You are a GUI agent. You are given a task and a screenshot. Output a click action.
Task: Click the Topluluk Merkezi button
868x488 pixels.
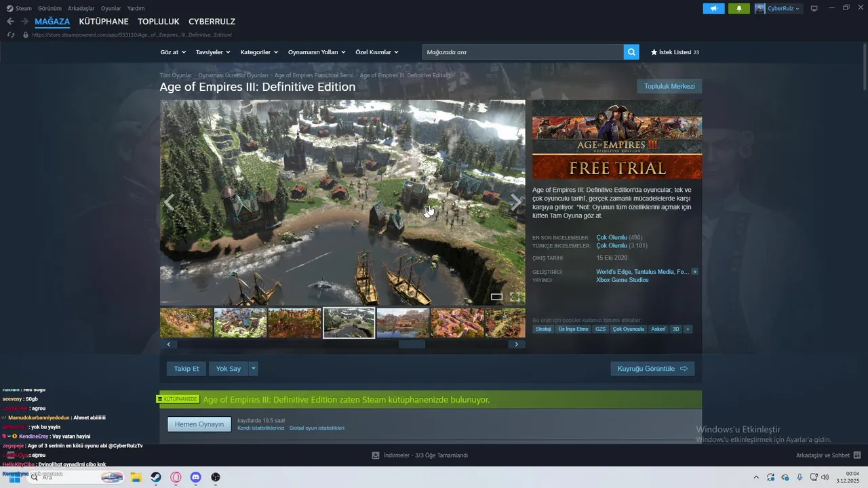pyautogui.click(x=669, y=86)
